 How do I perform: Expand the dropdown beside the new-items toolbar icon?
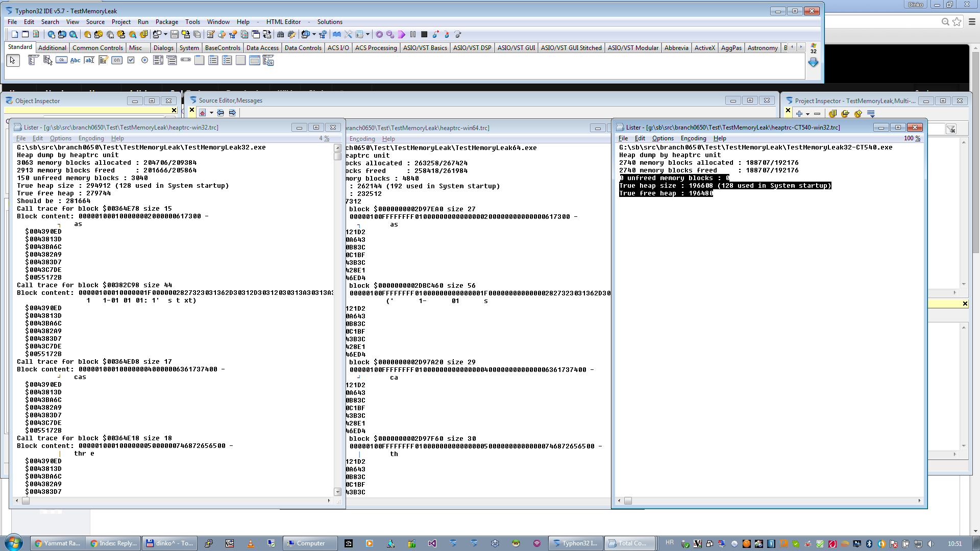(x=165, y=34)
